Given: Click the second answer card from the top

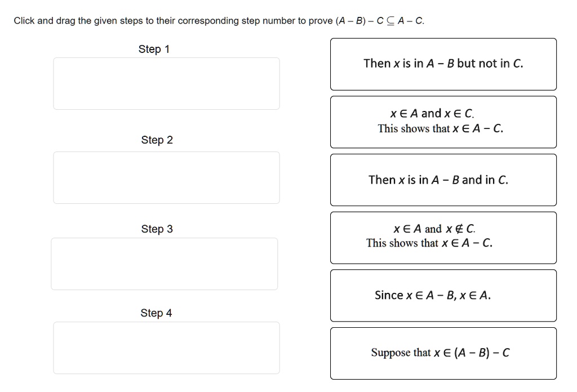Looking at the screenshot, I should tap(443, 122).
